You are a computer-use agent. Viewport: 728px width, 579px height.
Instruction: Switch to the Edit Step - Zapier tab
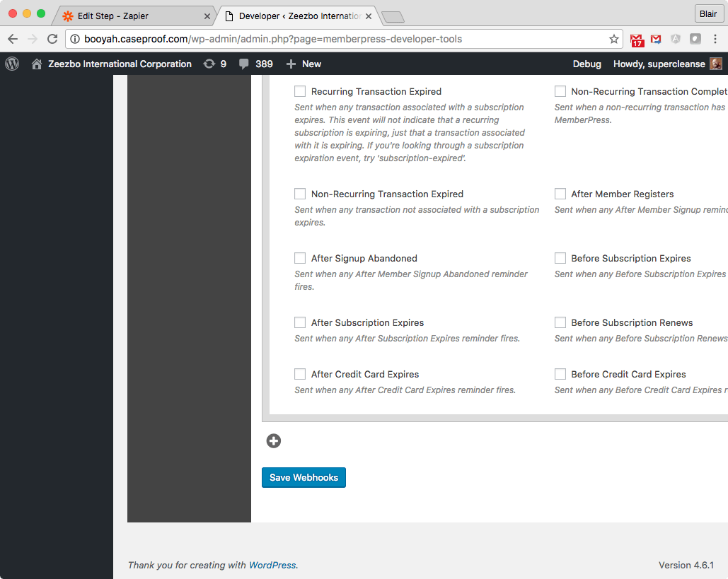click(133, 16)
